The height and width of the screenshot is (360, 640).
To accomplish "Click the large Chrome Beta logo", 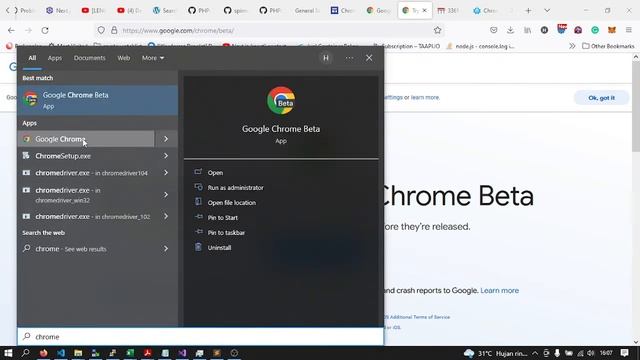I will tap(281, 100).
